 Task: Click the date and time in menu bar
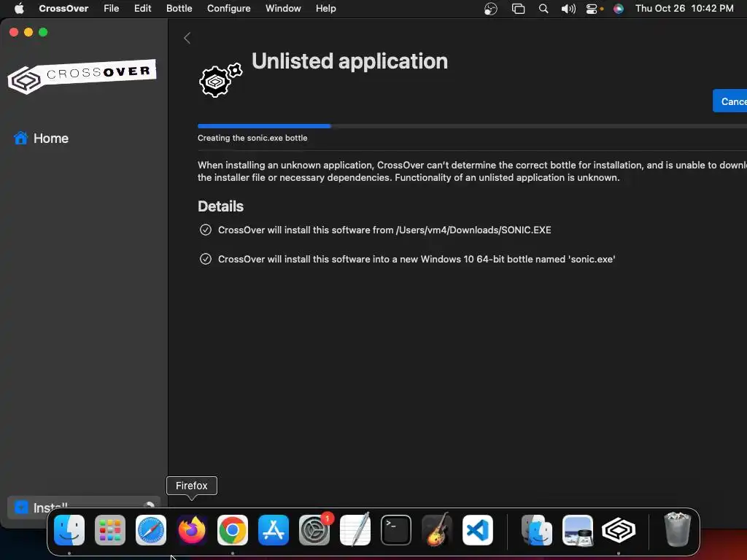tap(684, 9)
